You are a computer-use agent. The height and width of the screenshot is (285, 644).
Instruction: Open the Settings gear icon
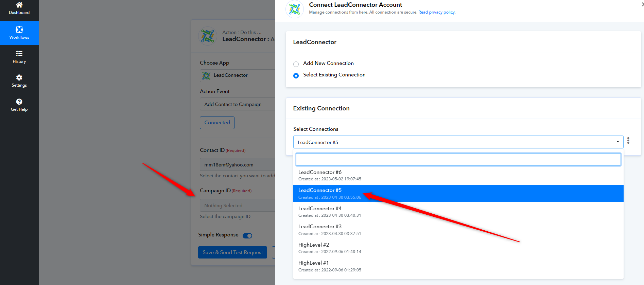pos(19,77)
